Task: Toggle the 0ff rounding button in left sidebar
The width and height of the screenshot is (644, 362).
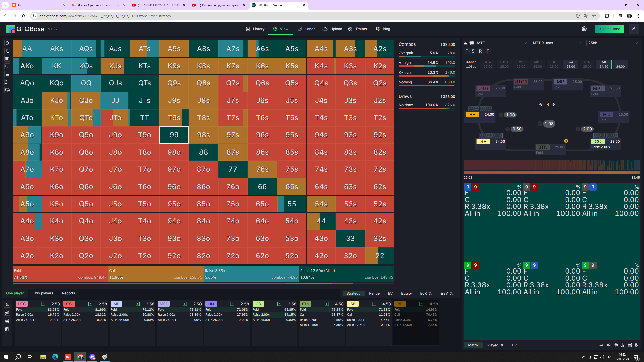Action: [x=7, y=82]
